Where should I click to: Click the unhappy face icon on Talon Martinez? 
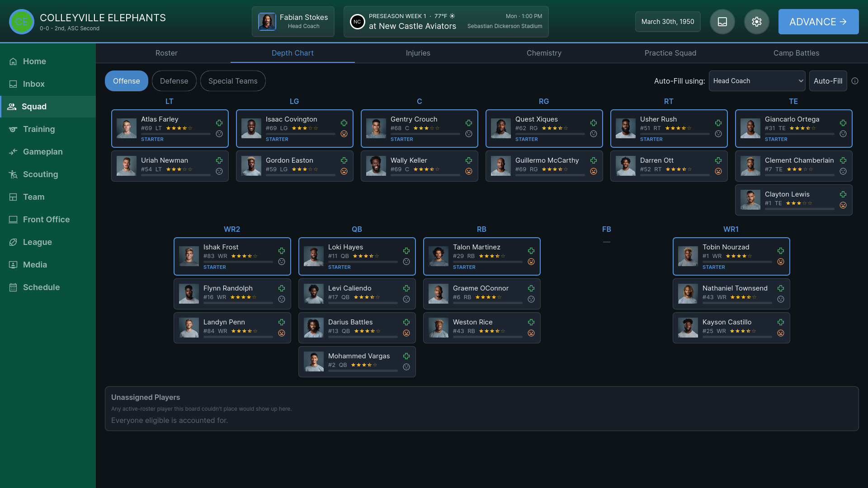[x=531, y=262]
